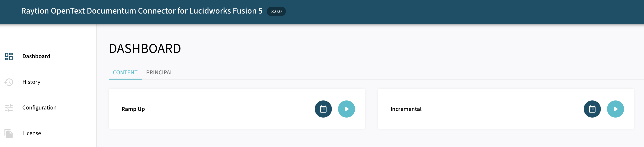Trigger the Incremental crawl using its play icon
This screenshot has width=644, height=147.
click(x=616, y=109)
